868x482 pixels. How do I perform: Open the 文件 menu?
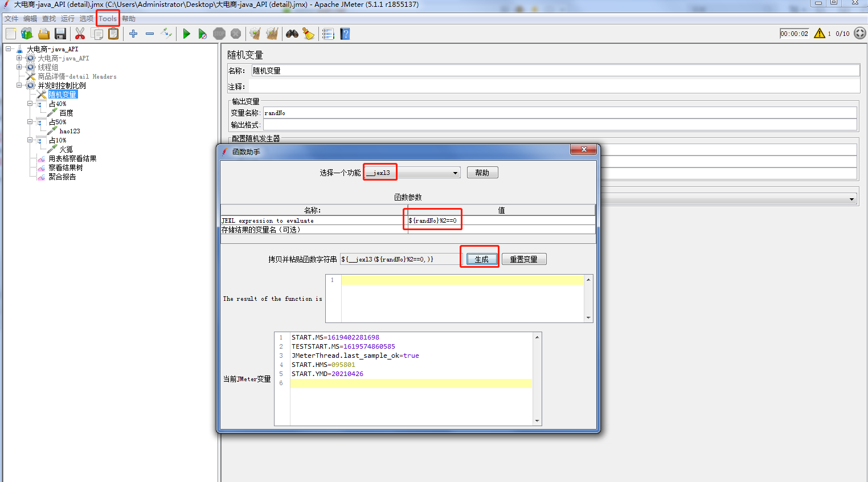[x=11, y=19]
